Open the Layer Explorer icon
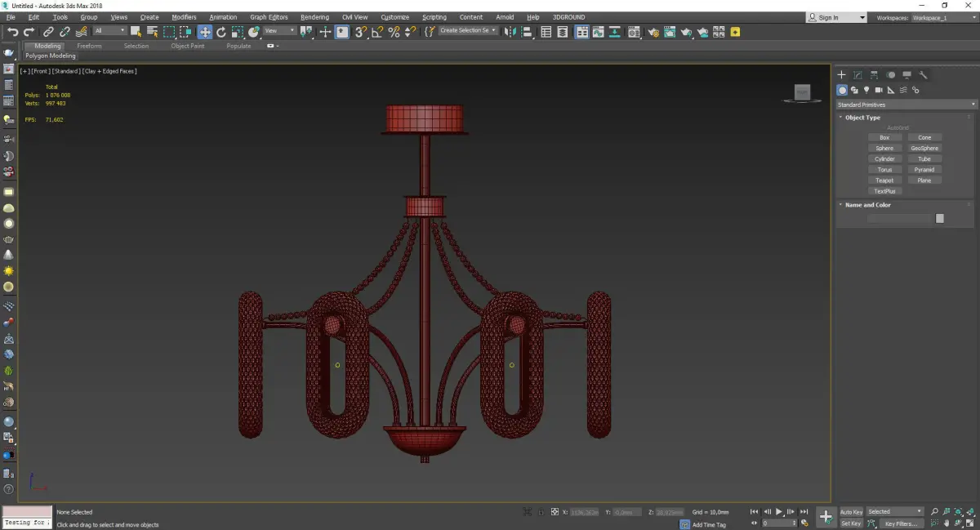Image resolution: width=980 pixels, height=530 pixels. pos(563,32)
